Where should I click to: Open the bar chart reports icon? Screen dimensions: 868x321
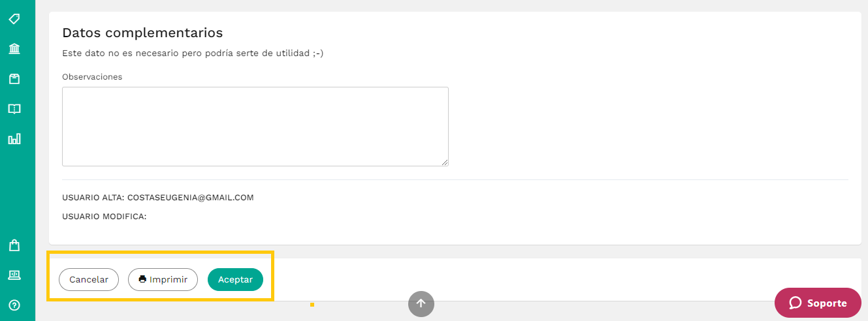pyautogui.click(x=14, y=138)
